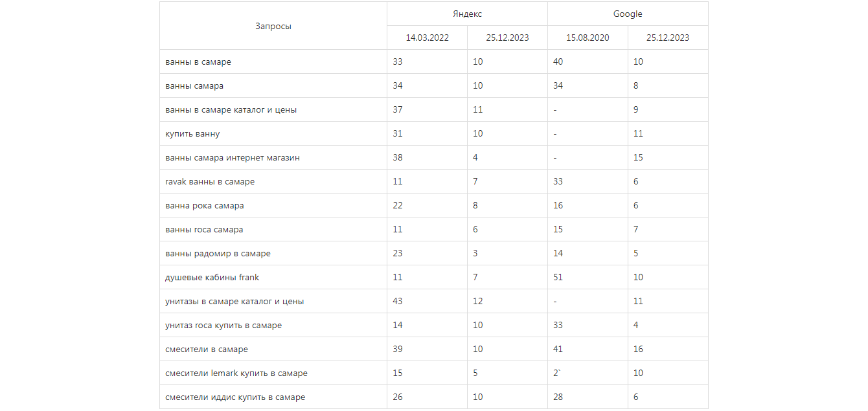868x411 pixels.
Task: Select "ванны самара интернет магазин" query cell
Action: point(232,158)
